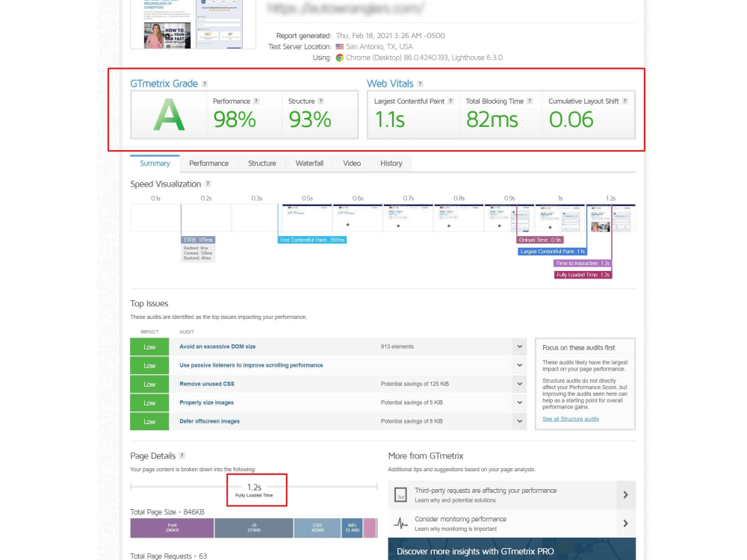Click help icon next to Structure score
This screenshot has width=747, height=560.
[x=321, y=101]
